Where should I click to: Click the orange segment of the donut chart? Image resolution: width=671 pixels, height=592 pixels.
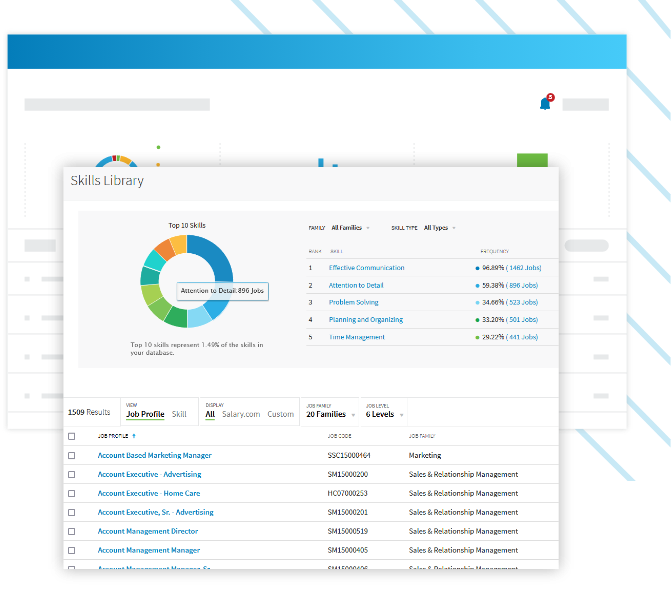pos(161,249)
